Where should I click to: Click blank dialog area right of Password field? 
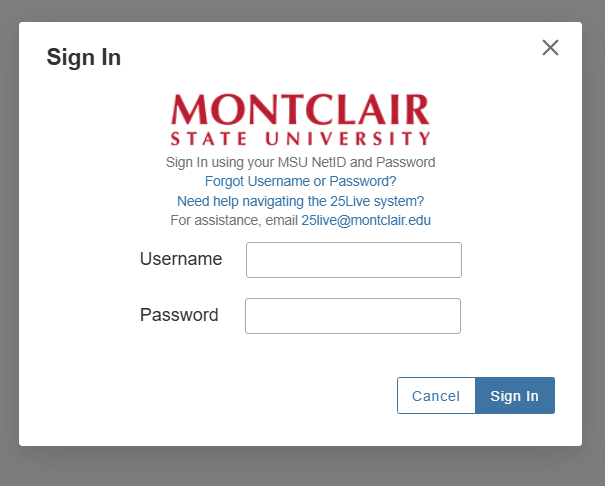(x=520, y=316)
